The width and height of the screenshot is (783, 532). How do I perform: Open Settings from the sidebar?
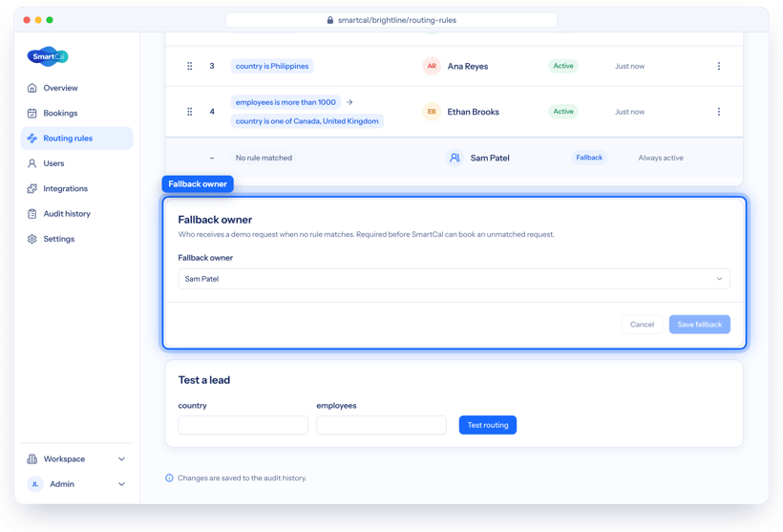tap(77, 239)
